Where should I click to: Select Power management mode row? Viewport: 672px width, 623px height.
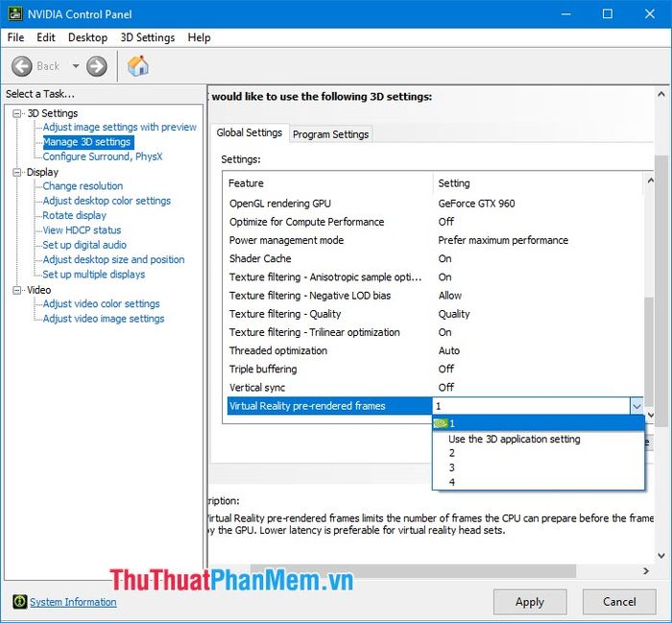tap(435, 240)
